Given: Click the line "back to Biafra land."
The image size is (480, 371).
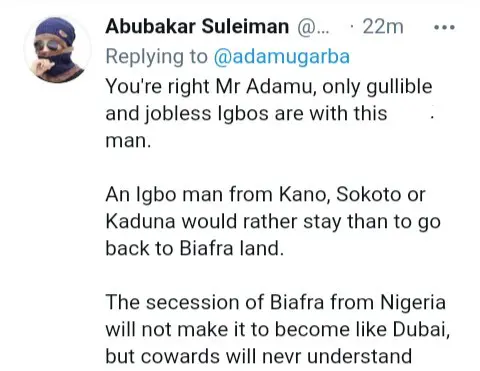Looking at the screenshot, I should [x=195, y=248].
